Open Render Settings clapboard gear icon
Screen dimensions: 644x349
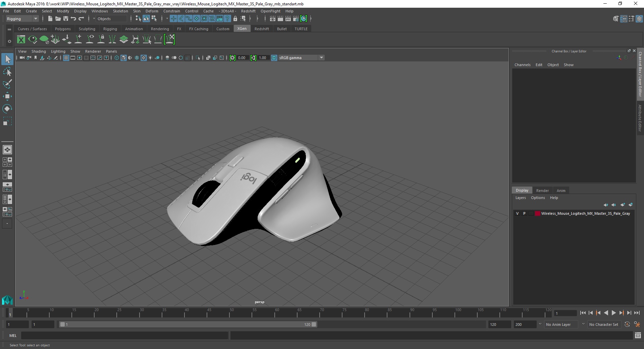point(296,19)
